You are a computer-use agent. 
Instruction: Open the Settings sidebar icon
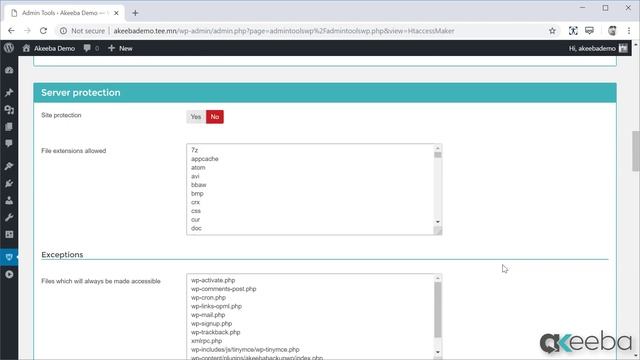[x=9, y=234]
